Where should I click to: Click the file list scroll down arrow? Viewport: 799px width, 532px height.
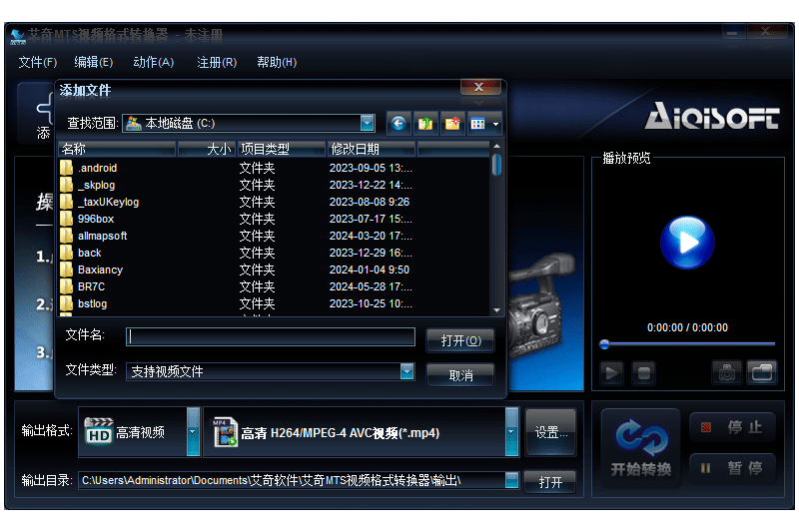pos(496,310)
